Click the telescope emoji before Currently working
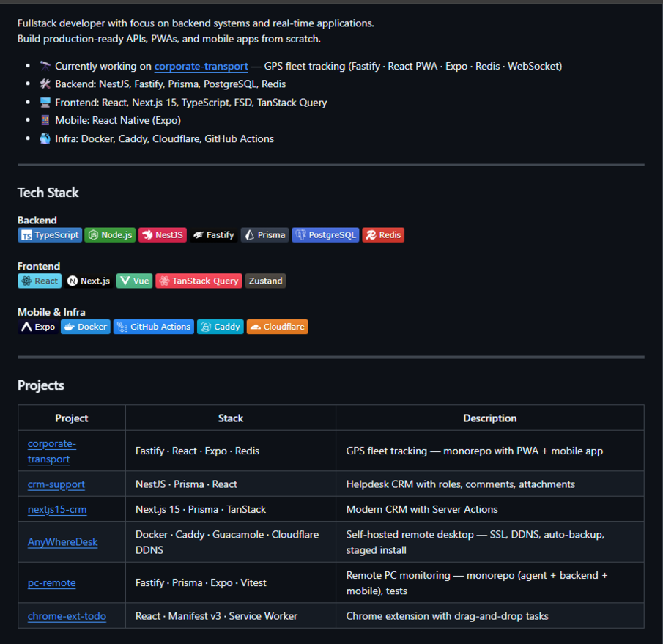Screen dimensions: 663x644 tap(45, 66)
